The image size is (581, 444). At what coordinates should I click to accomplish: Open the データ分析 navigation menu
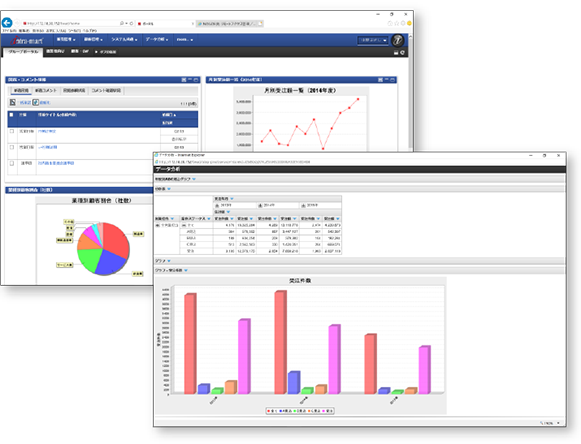coord(157,39)
